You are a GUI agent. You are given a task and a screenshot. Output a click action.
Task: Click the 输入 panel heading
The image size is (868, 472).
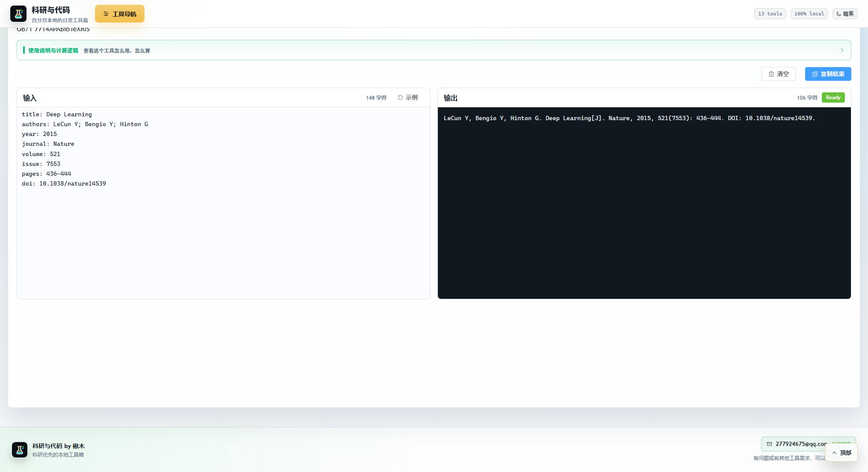[x=30, y=98]
